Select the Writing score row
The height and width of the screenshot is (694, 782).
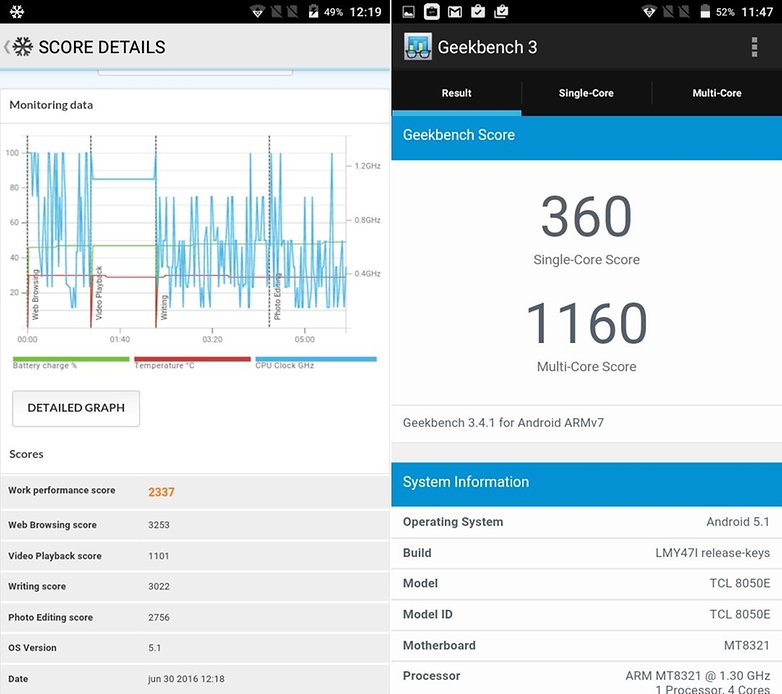click(x=195, y=586)
